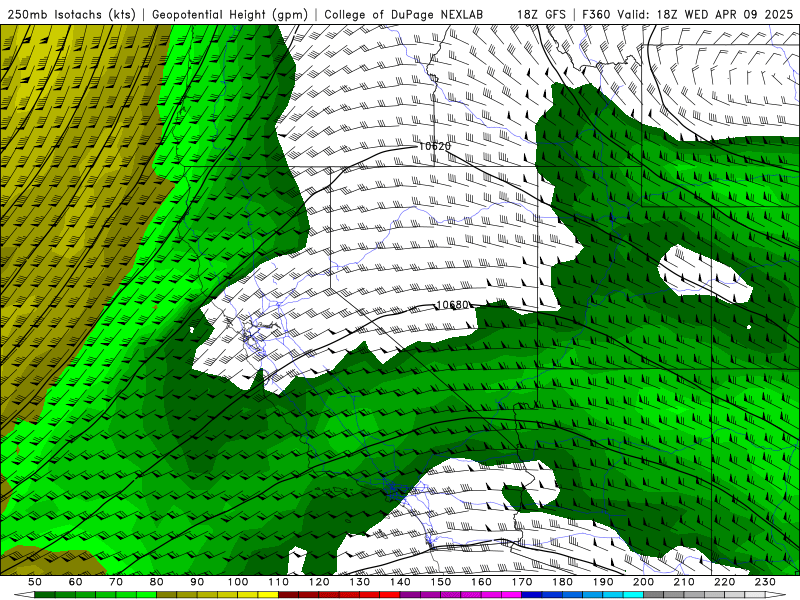800x600 pixels.
Task: Click the lightest gray swatch just below 230
Action: (x=755, y=594)
